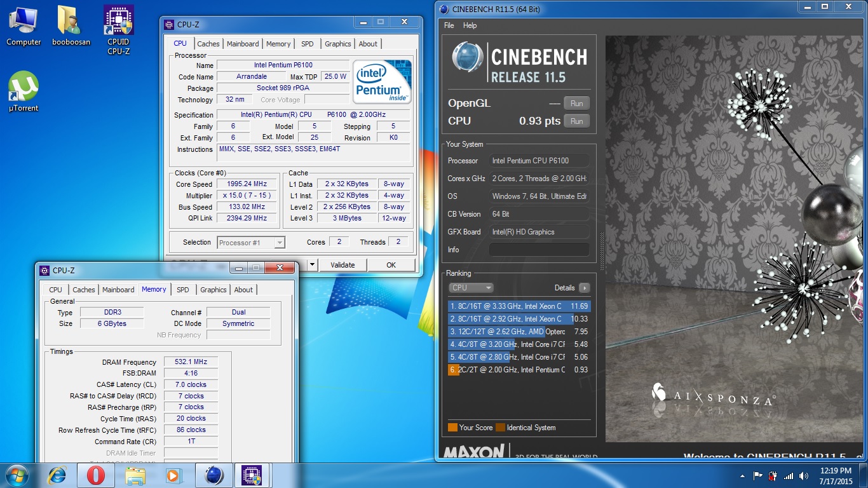Select ranking row 3 AMD Opteron 2.62 GHz
The width and height of the screenshot is (868, 488).
click(519, 332)
